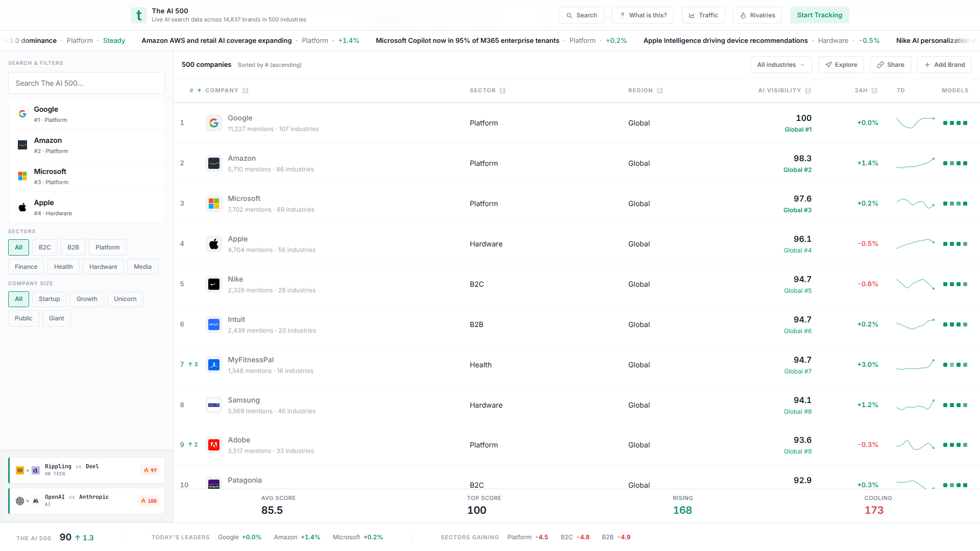Enable the Hardware sector filter

[x=103, y=267]
